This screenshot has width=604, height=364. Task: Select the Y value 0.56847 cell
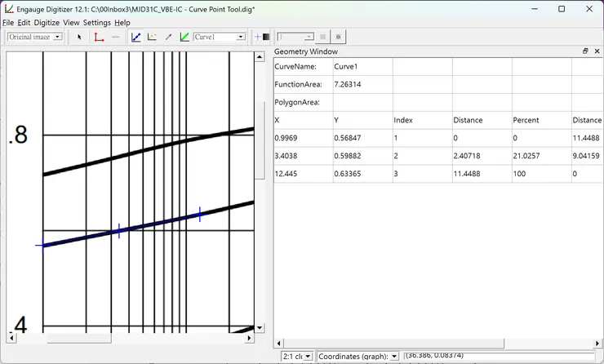363,138
